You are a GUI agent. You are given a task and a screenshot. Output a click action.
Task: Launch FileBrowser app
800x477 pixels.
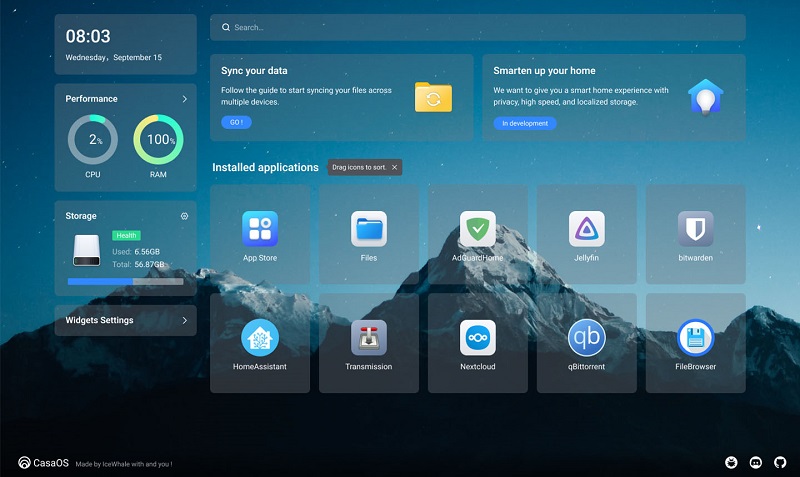click(695, 338)
